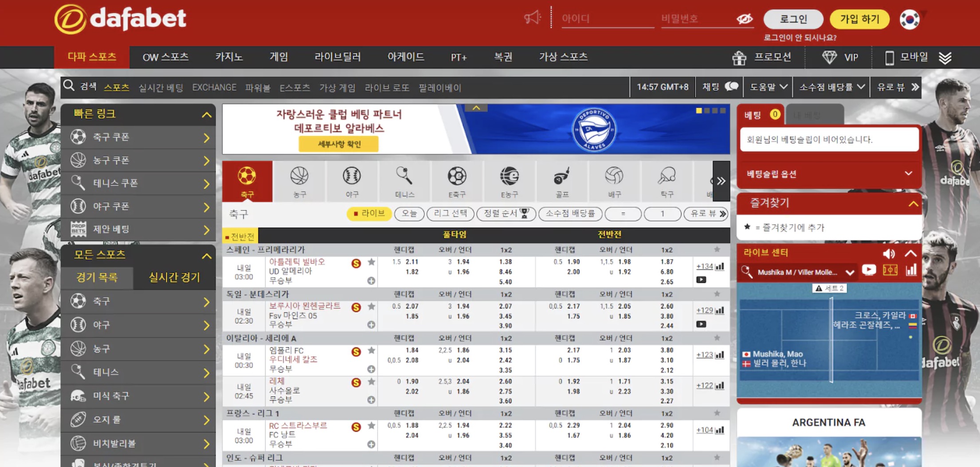Image resolution: width=980 pixels, height=467 pixels.
Task: Favorite the RC 스트라스부르 match star
Action: [372, 425]
